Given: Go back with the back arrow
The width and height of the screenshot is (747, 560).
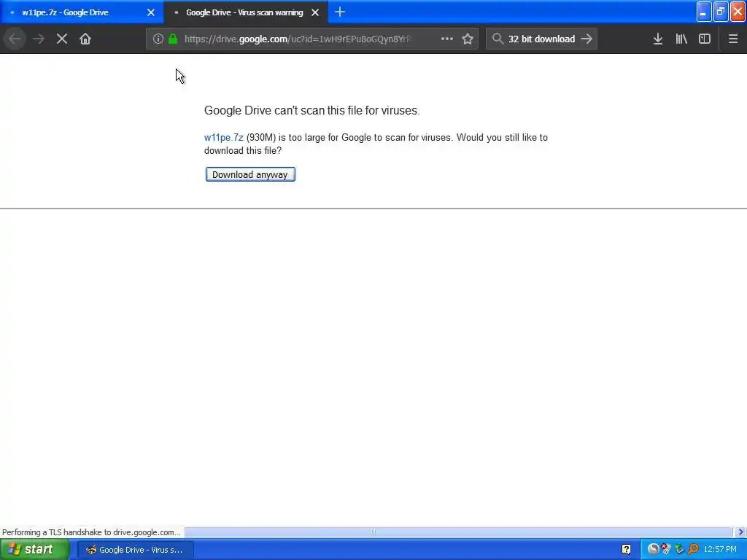Looking at the screenshot, I should 15,39.
